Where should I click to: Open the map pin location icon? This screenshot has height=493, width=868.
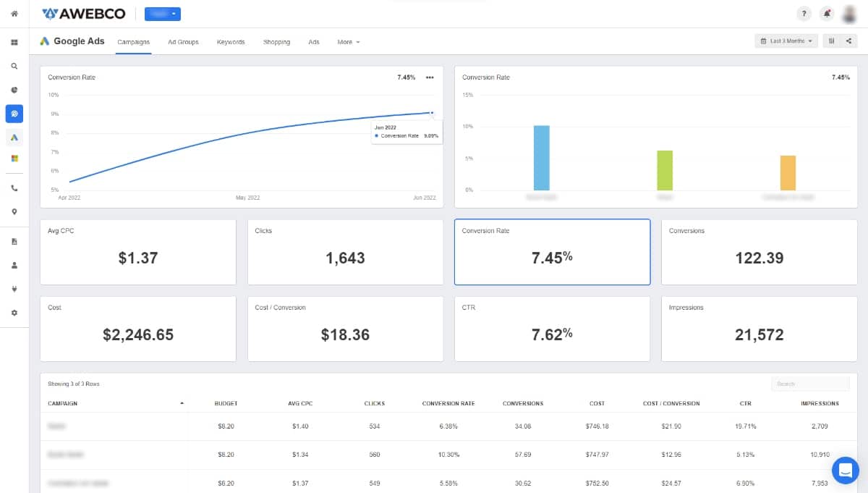[x=14, y=211]
